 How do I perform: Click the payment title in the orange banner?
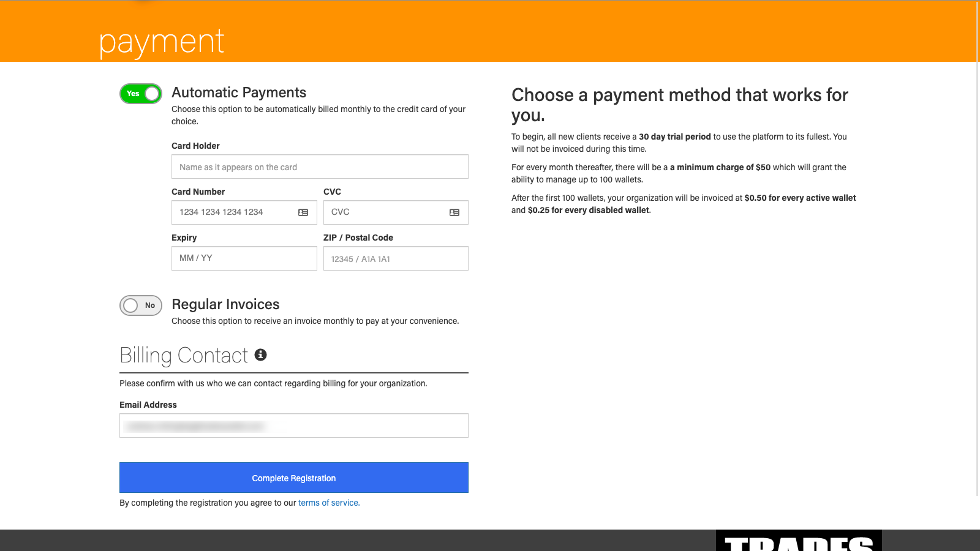[162, 42]
